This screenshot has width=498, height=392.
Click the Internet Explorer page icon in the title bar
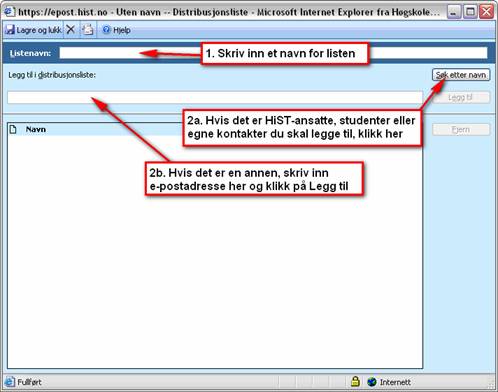click(x=9, y=12)
